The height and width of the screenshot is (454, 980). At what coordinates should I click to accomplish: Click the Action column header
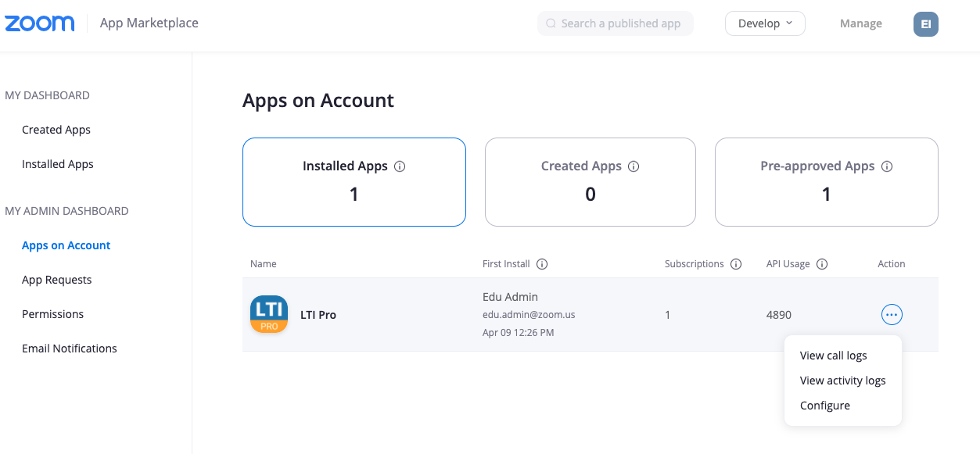click(x=892, y=264)
